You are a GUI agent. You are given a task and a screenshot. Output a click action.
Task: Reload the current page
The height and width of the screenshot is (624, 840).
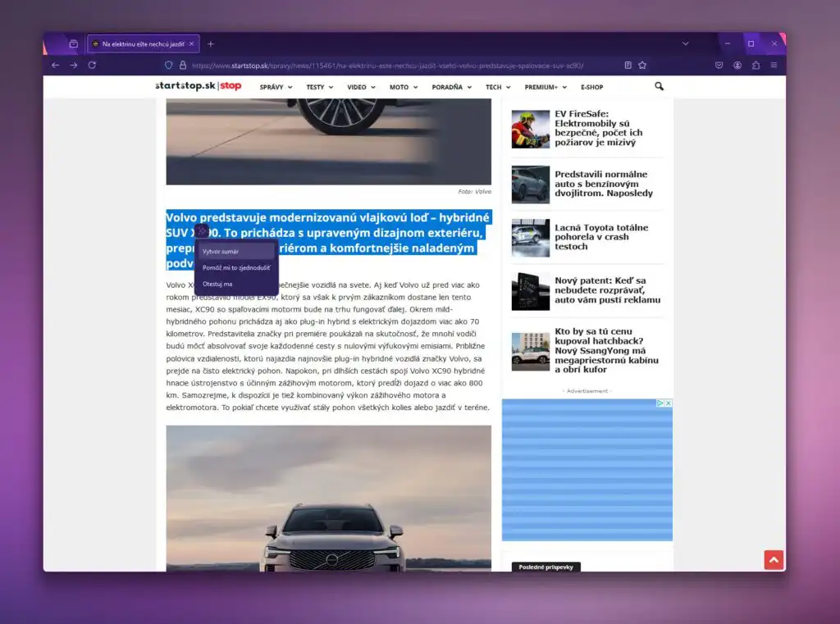93,65
